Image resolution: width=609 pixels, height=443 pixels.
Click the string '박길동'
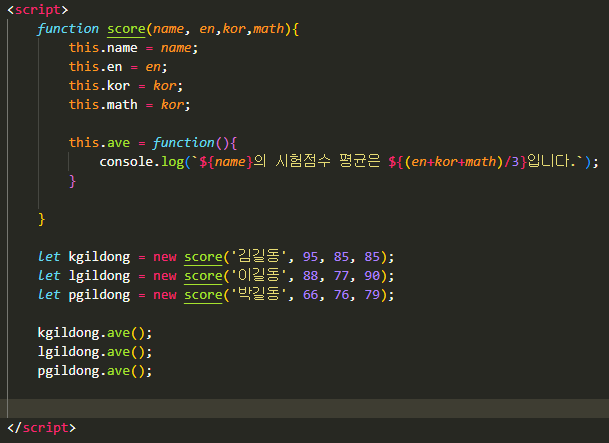point(259,294)
